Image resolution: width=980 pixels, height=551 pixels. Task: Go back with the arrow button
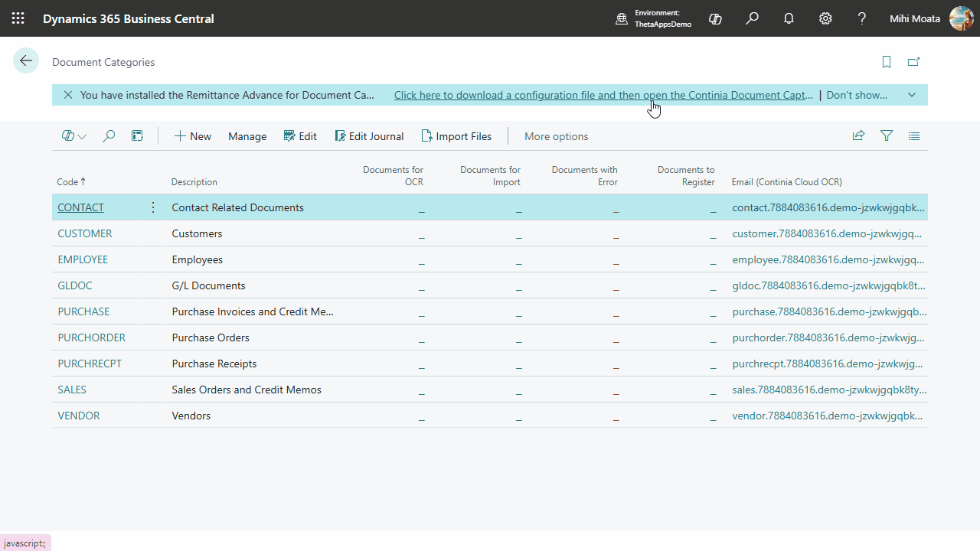pyautogui.click(x=26, y=61)
